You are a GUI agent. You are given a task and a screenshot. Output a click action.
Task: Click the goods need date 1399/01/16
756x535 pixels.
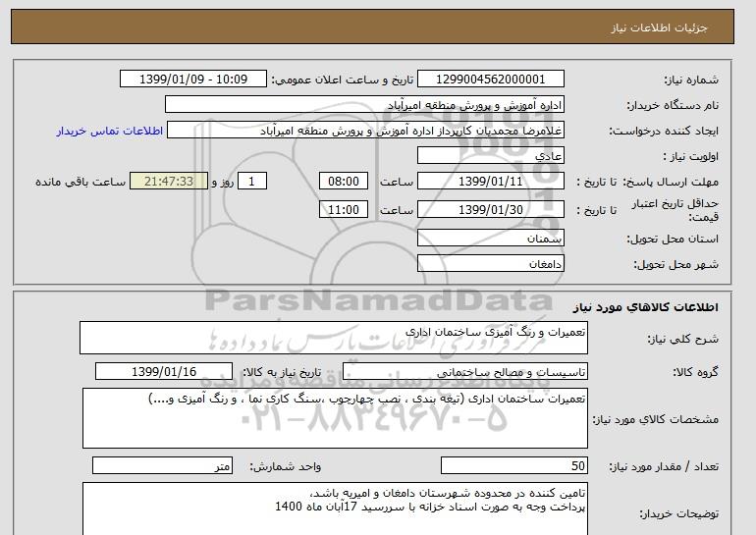164,372
